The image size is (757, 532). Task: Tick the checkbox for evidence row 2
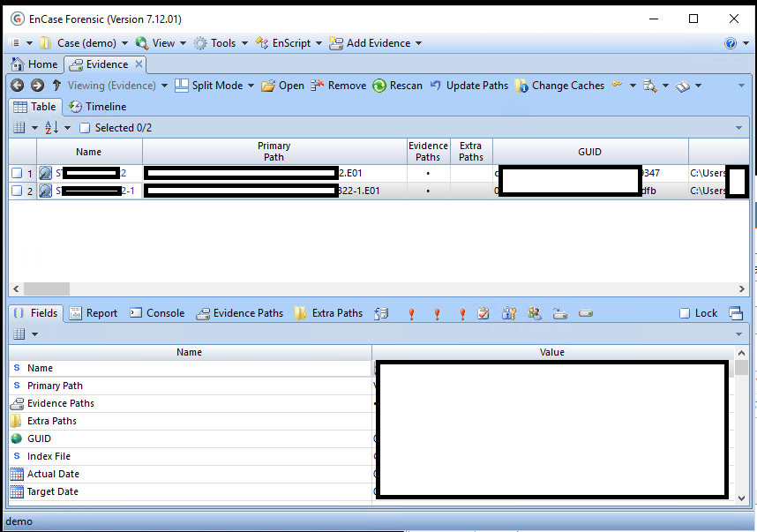[x=17, y=191]
